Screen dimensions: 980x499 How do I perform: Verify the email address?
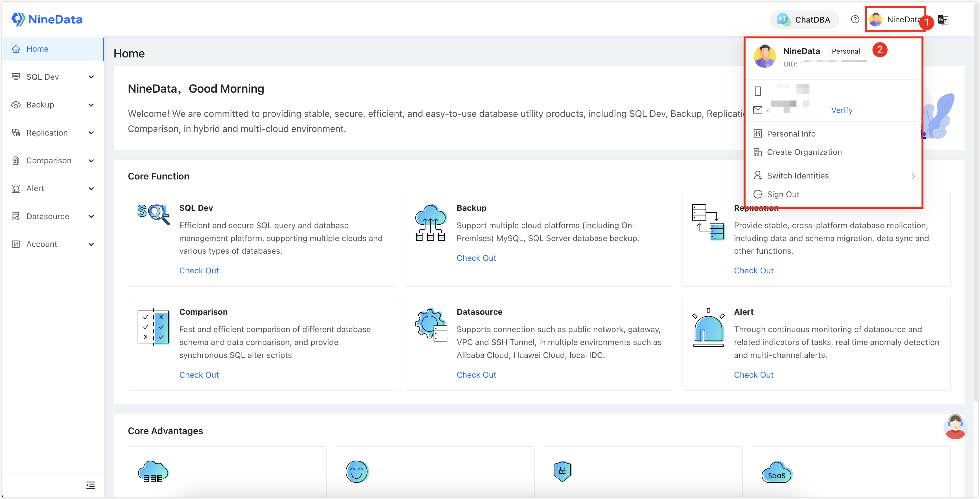[x=841, y=110]
